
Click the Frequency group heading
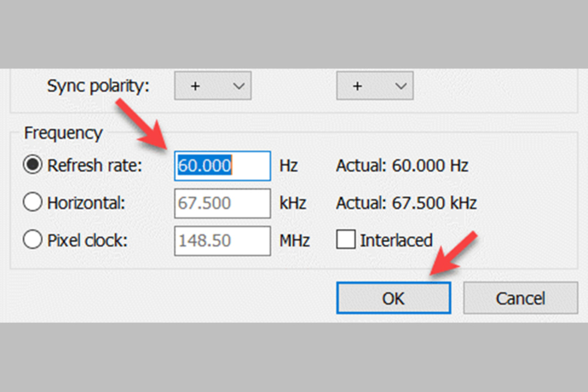(x=63, y=133)
